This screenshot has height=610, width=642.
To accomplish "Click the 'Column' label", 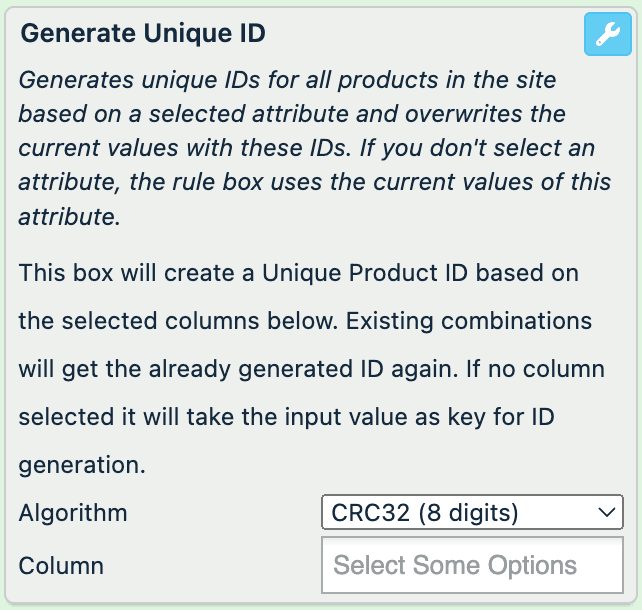I will [x=61, y=566].
